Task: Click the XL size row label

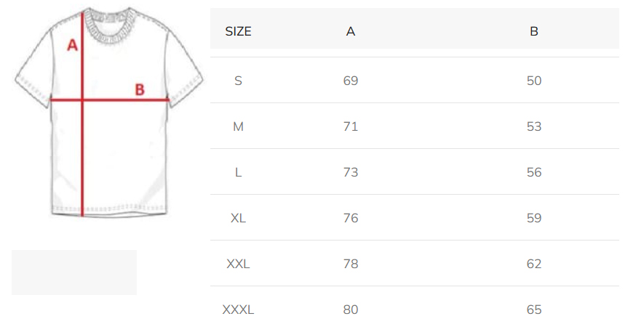Action: click(x=238, y=218)
